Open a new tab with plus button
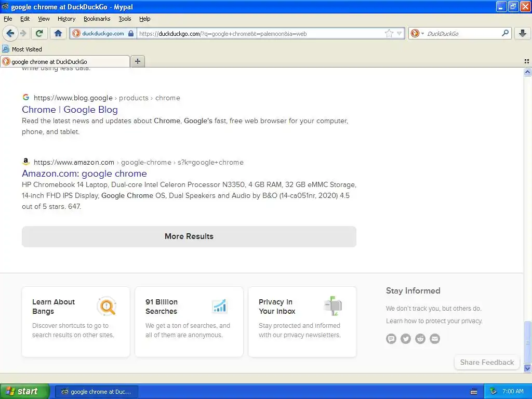This screenshot has height=399, width=532. (137, 61)
